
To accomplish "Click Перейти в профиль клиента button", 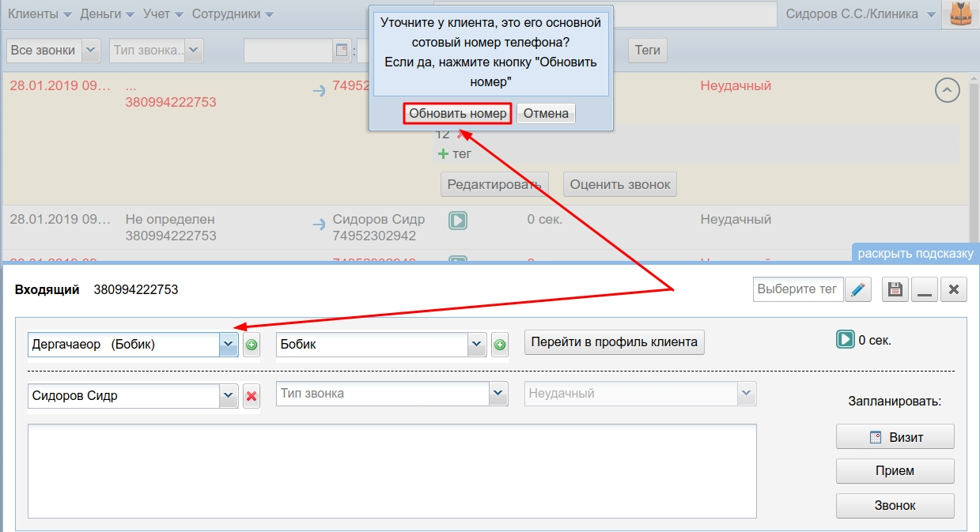I will (x=614, y=342).
